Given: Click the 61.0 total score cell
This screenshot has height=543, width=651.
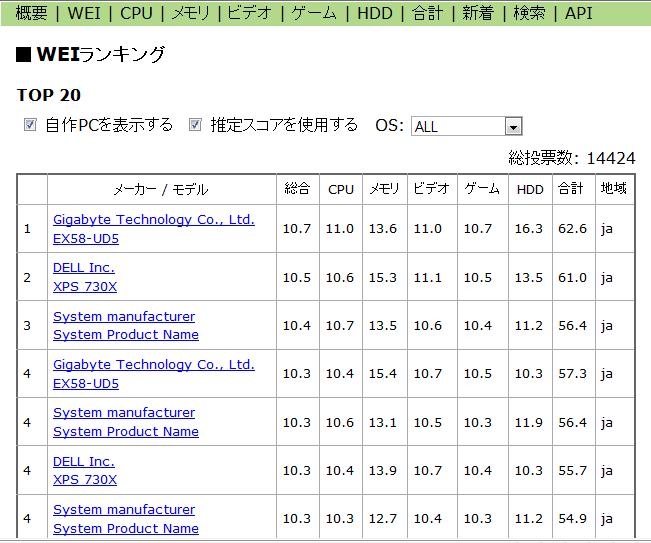Looking at the screenshot, I should click(573, 277).
